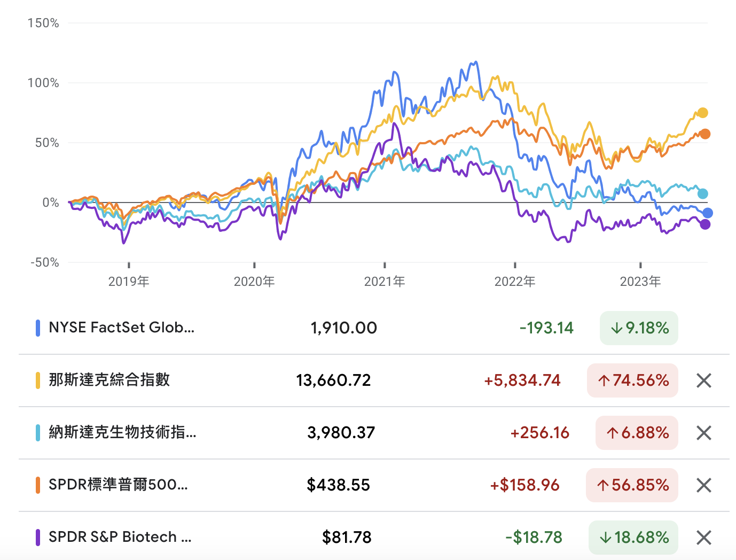
Task: Select the yellow 那斯達克綜合指數 color indicator
Action: point(37,380)
